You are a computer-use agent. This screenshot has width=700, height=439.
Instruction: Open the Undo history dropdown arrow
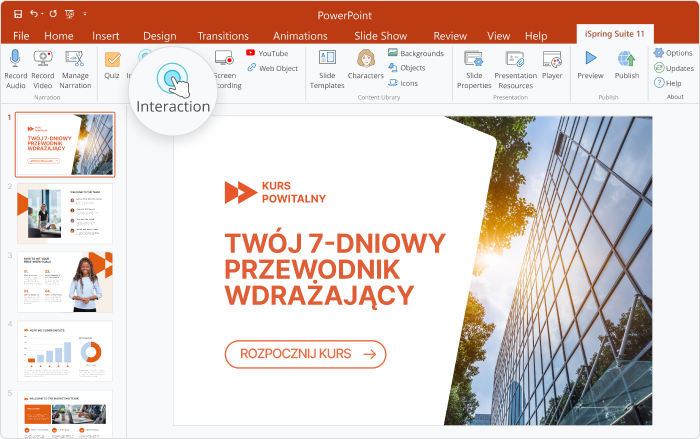[x=42, y=14]
